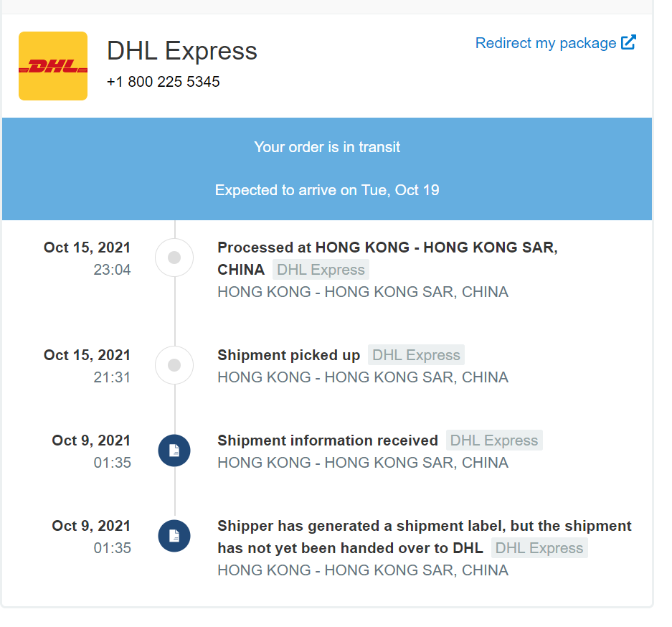
Task: Click the circle marker for Shipment picked up
Action: pos(174,365)
